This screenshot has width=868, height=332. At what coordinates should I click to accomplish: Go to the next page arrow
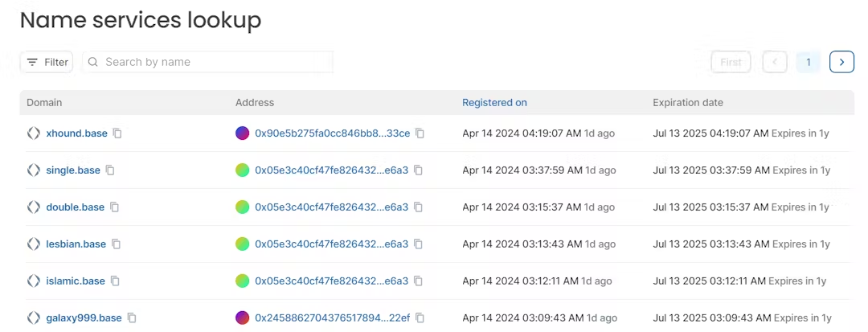click(x=841, y=62)
